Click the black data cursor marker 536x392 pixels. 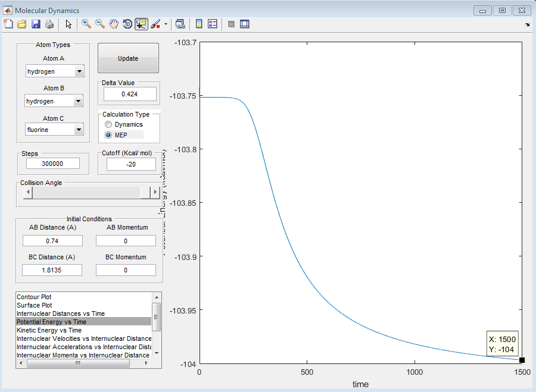[522, 360]
